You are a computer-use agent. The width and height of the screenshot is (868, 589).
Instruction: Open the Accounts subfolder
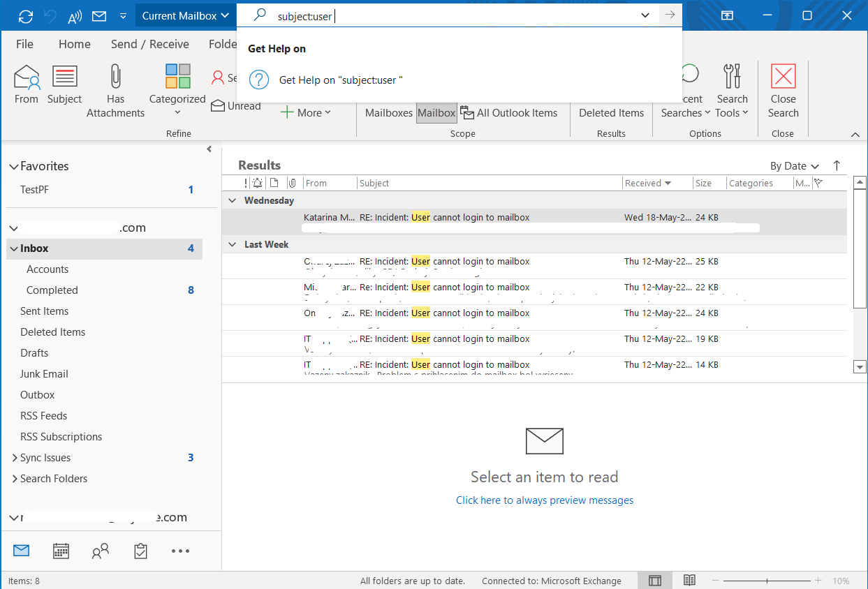coord(47,269)
